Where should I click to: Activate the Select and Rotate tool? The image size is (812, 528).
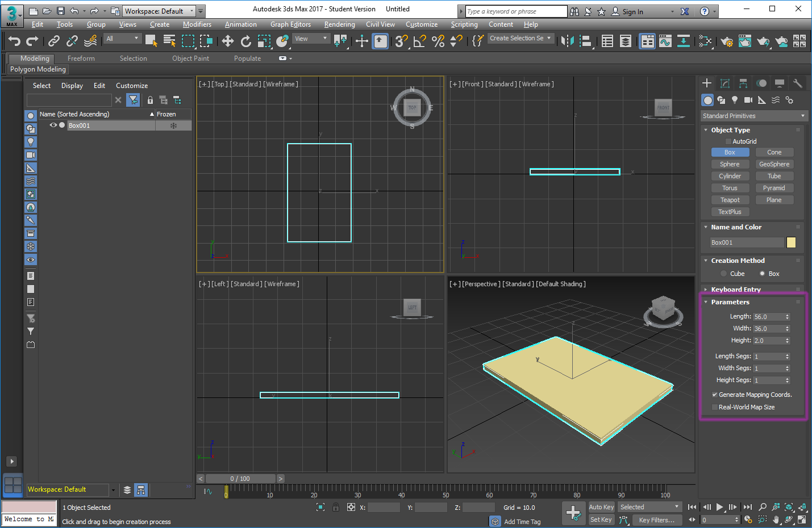pos(246,41)
